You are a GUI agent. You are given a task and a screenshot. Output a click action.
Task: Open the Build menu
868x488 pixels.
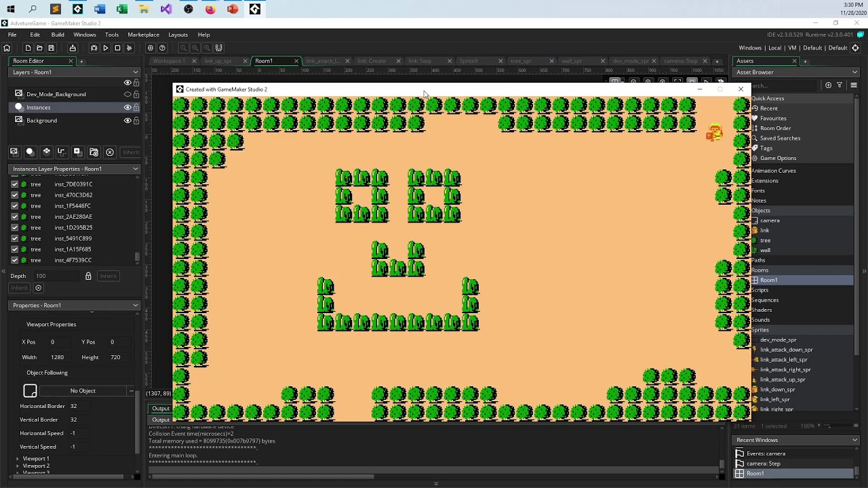point(58,35)
